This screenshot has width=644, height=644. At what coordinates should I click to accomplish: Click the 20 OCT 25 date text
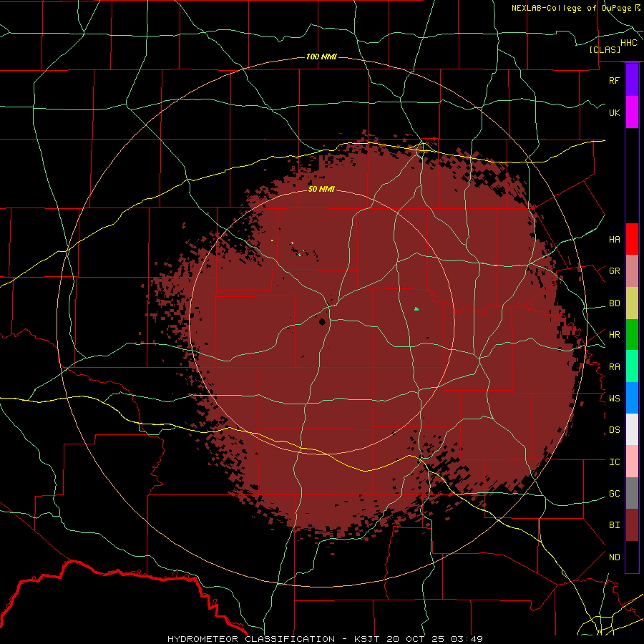415,639
